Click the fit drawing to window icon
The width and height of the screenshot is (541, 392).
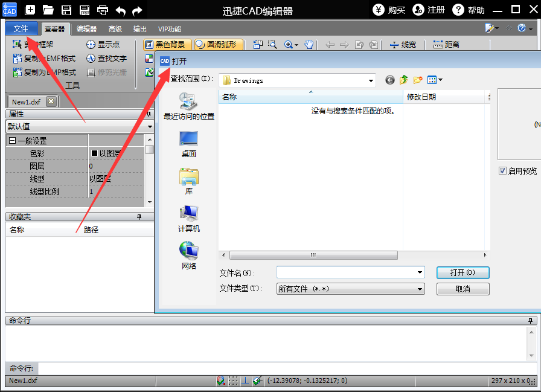258,45
